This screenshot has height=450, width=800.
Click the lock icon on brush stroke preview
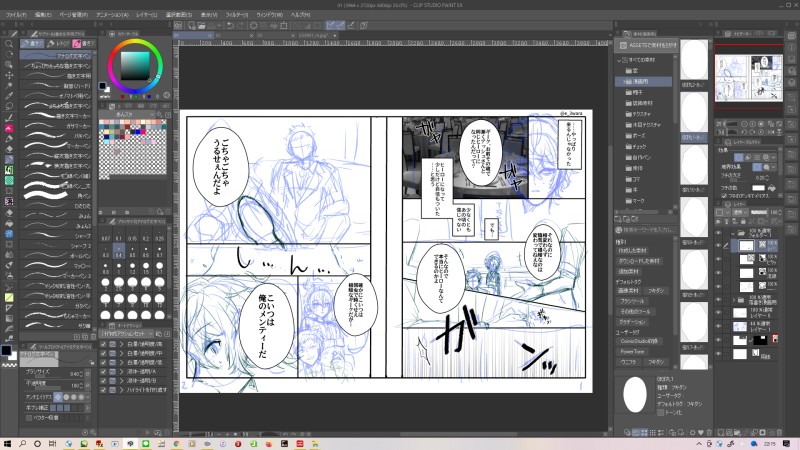pyautogui.click(x=92, y=362)
